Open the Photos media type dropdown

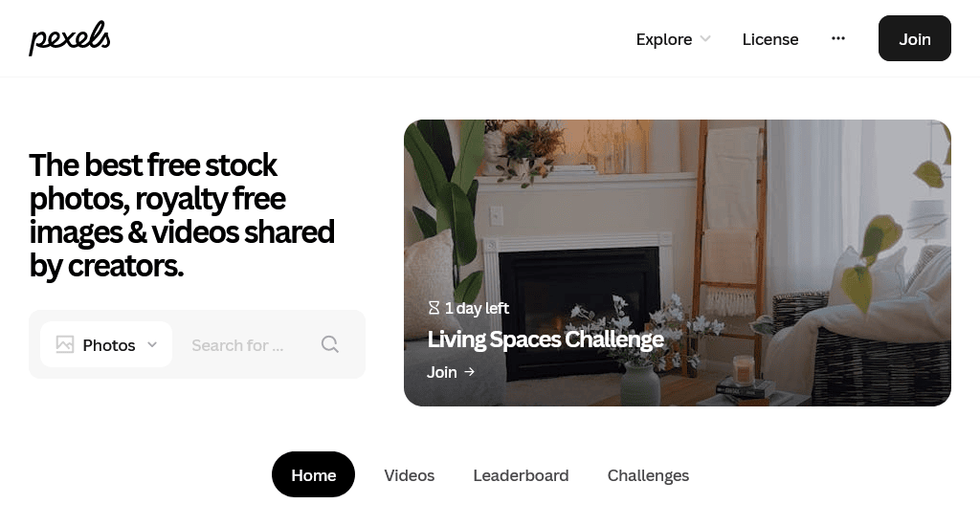(x=106, y=344)
